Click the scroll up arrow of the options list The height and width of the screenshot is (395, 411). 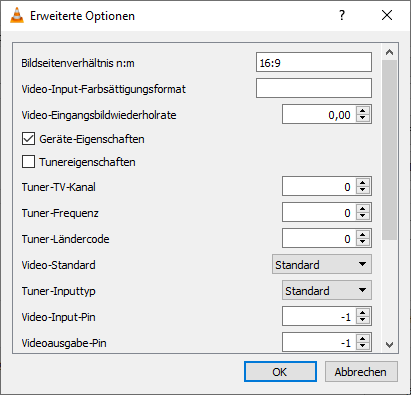389,52
